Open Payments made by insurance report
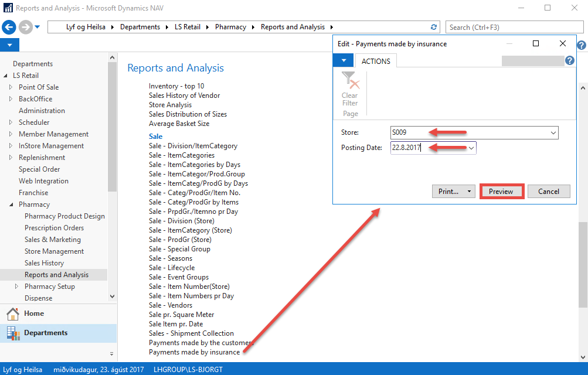Image resolution: width=588 pixels, height=375 pixels. [x=194, y=352]
